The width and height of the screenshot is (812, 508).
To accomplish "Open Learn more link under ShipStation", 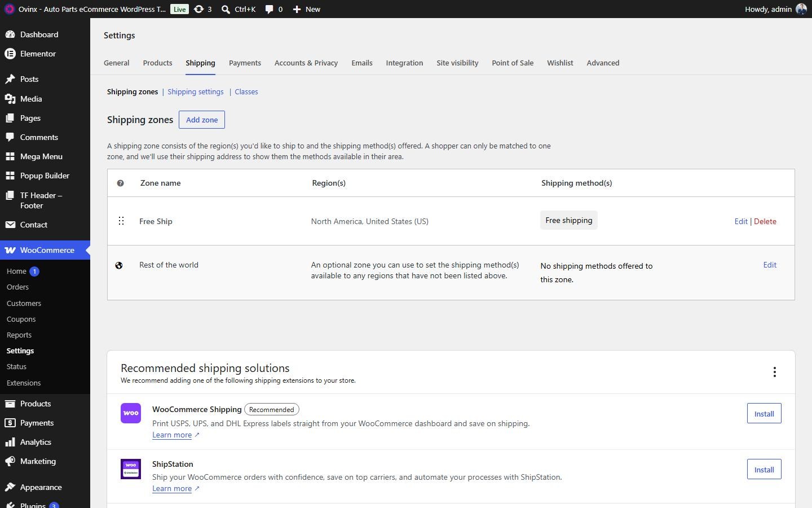I will click(172, 488).
